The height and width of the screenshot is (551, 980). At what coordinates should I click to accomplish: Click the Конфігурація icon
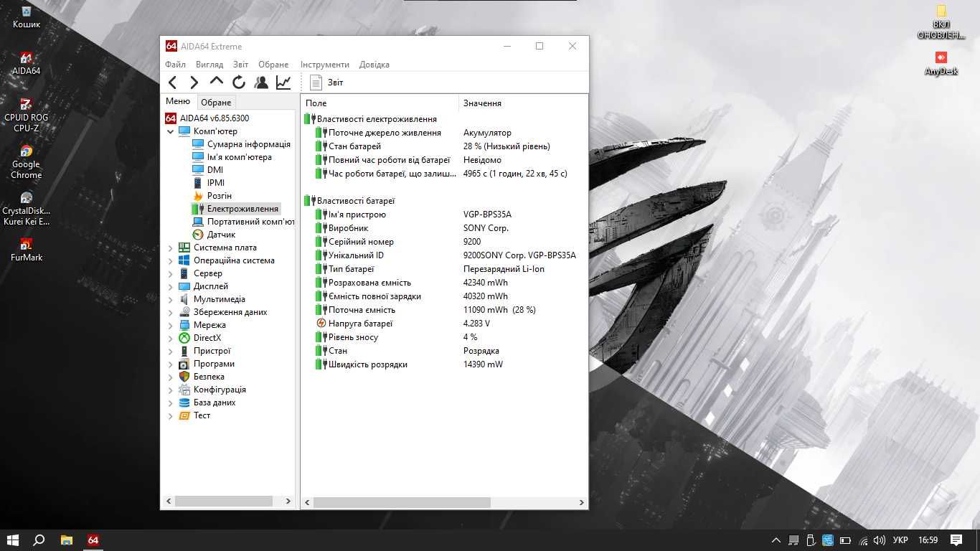coord(184,390)
